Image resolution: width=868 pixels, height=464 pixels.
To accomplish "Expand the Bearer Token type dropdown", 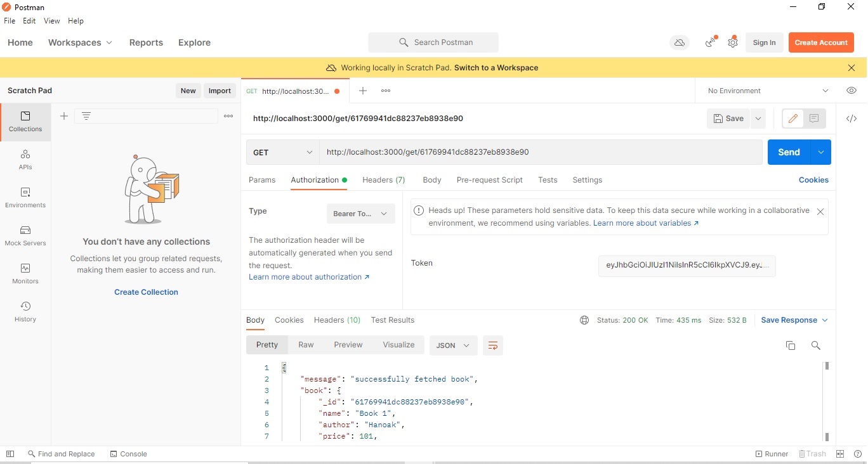I will tap(360, 214).
